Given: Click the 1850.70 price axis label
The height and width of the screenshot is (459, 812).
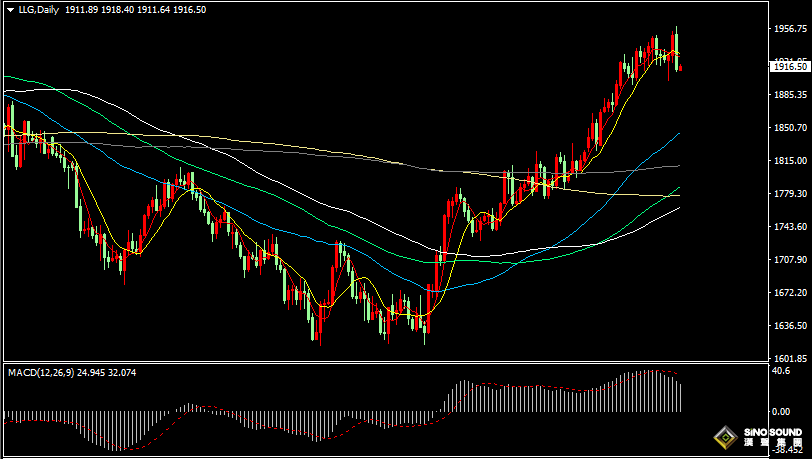Looking at the screenshot, I should (x=789, y=128).
